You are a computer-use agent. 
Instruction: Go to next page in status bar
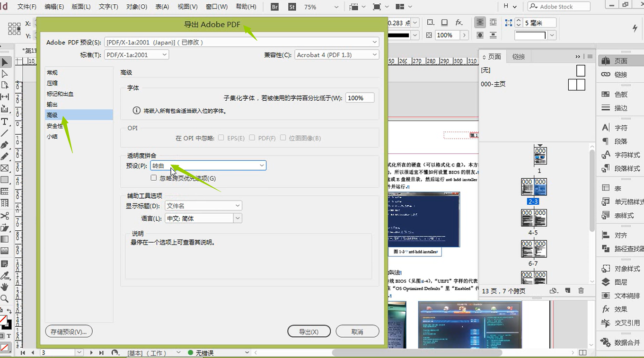click(92, 352)
